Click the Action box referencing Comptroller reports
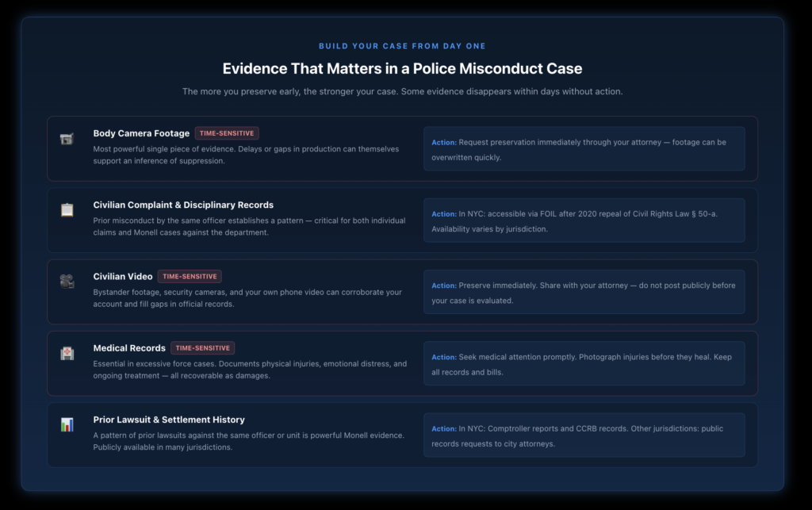The height and width of the screenshot is (510, 812). 584,435
